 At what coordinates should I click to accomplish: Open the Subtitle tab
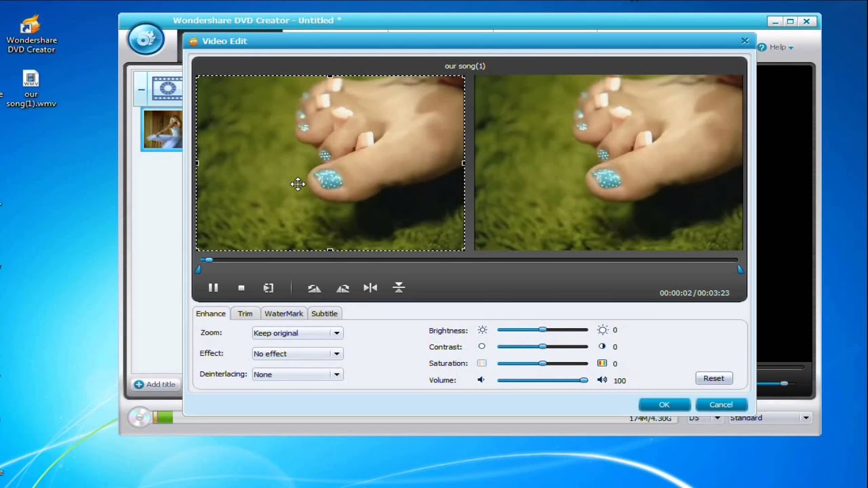click(324, 314)
